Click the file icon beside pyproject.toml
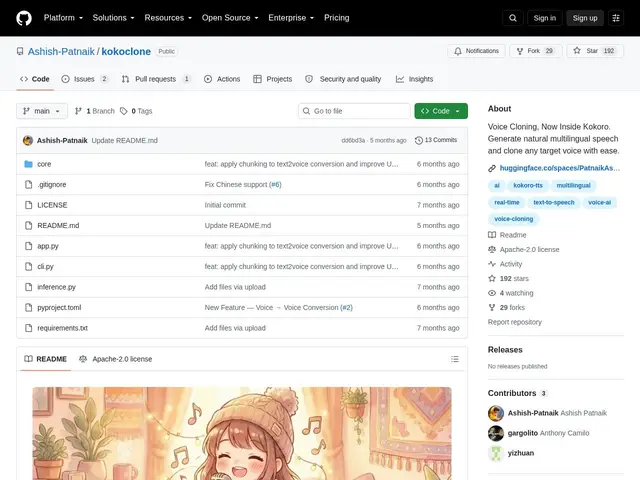This screenshot has height=480, width=640. point(28,308)
